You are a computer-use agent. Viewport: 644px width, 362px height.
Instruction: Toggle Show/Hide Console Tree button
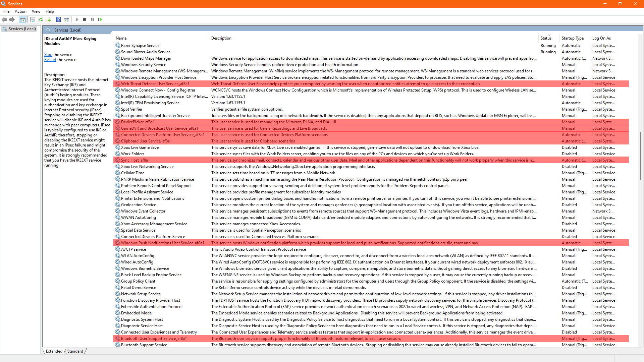pos(22,19)
